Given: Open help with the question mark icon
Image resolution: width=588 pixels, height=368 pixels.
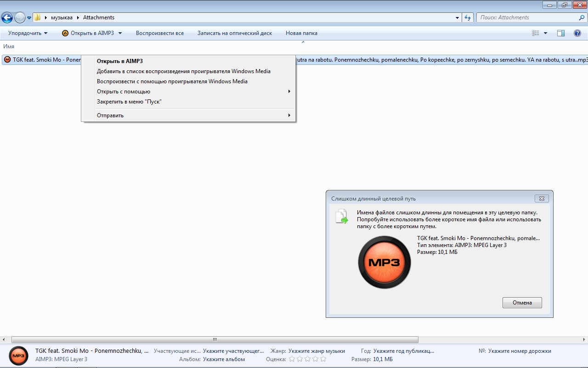Looking at the screenshot, I should coord(577,33).
